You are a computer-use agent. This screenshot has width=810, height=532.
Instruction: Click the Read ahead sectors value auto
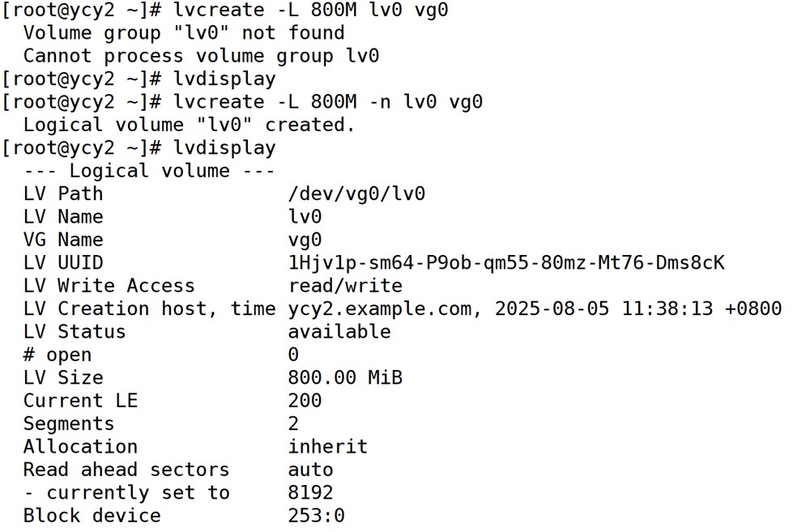(310, 470)
